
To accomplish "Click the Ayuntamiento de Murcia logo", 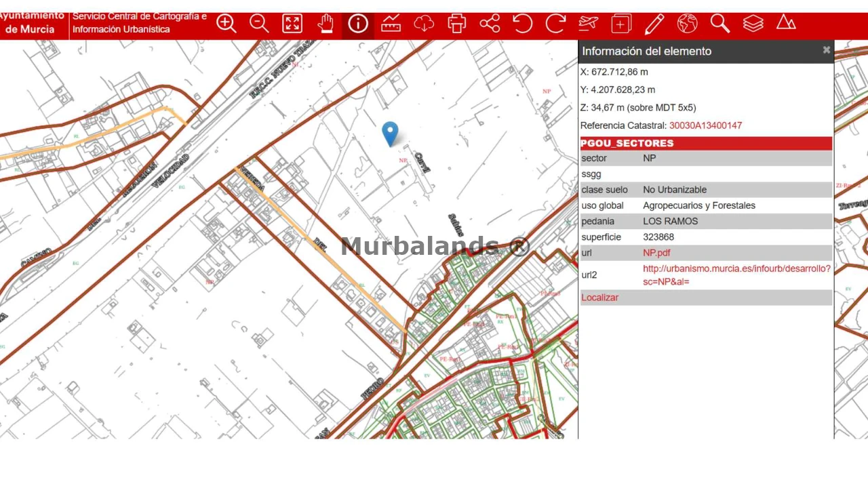I will coord(33,24).
